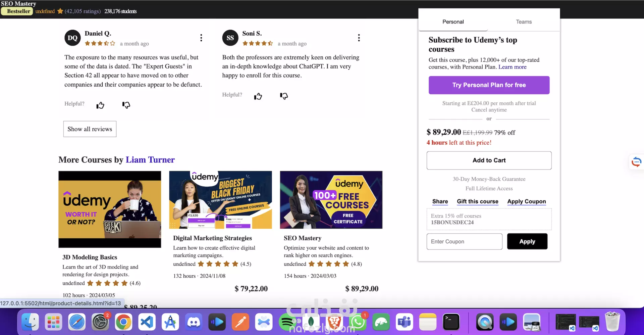Click the $ 79,22.00 course price
644x335 pixels.
[251, 289]
